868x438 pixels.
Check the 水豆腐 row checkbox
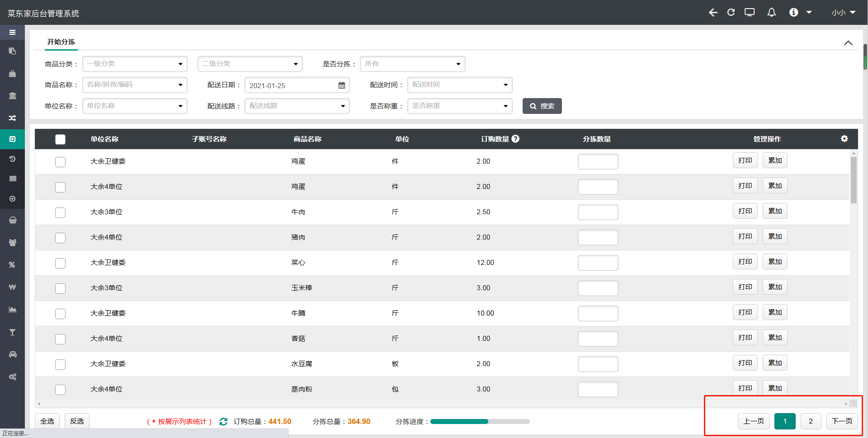click(x=60, y=364)
